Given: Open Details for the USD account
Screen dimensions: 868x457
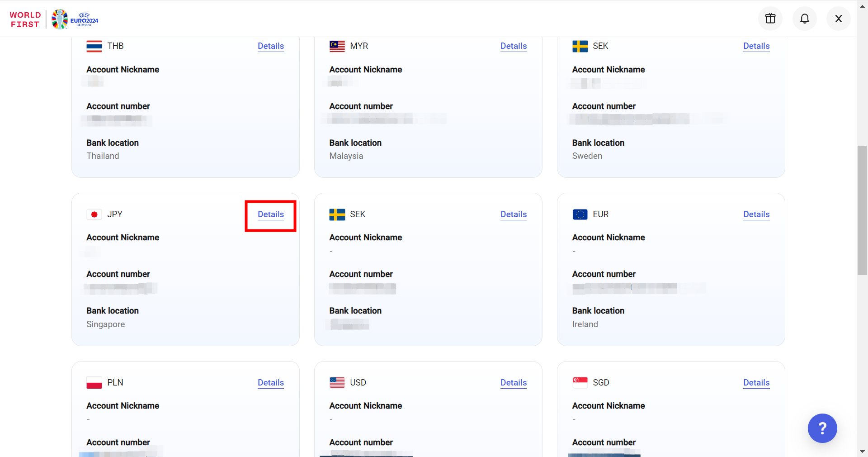Looking at the screenshot, I should point(514,383).
